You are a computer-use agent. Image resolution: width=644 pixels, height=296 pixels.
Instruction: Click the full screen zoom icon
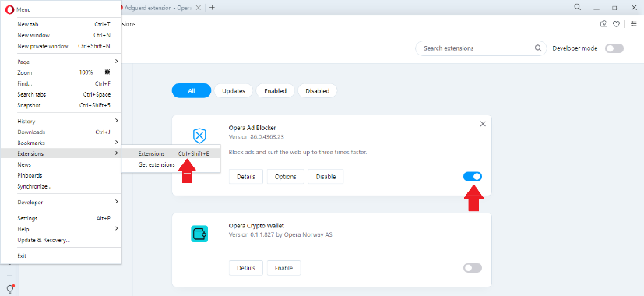click(107, 72)
